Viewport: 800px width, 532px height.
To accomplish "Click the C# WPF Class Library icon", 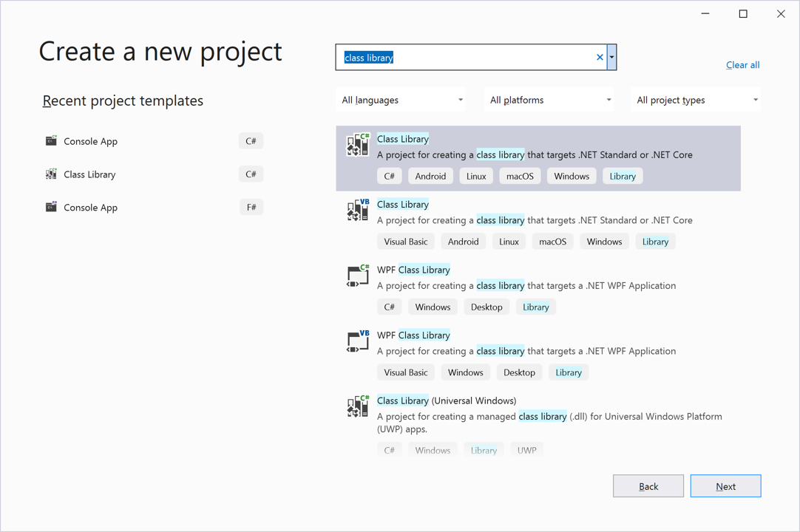I will click(x=358, y=276).
